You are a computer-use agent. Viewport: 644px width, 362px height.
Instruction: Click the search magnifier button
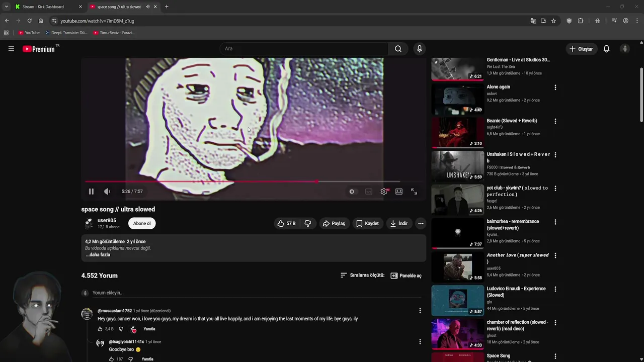pos(398,49)
